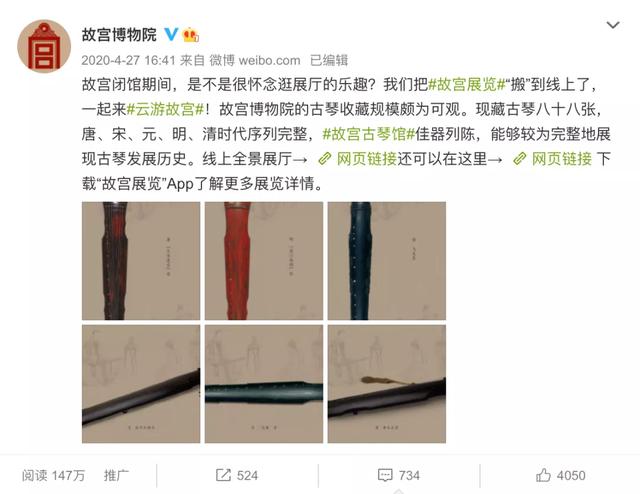Open the Palace Museum avatar icon
This screenshot has height=494, width=640.
pyautogui.click(x=44, y=46)
